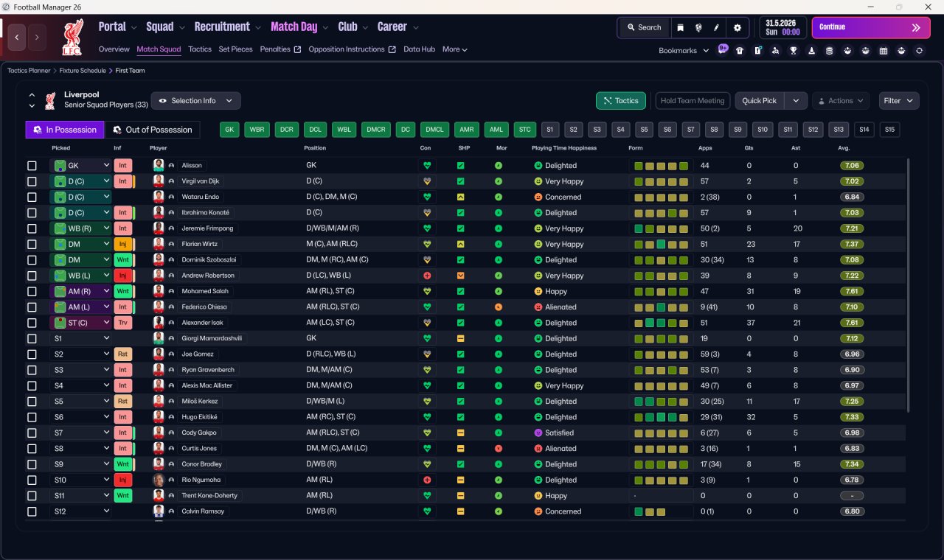Open the settings gear icon
This screenshot has width=944, height=560.
point(737,27)
